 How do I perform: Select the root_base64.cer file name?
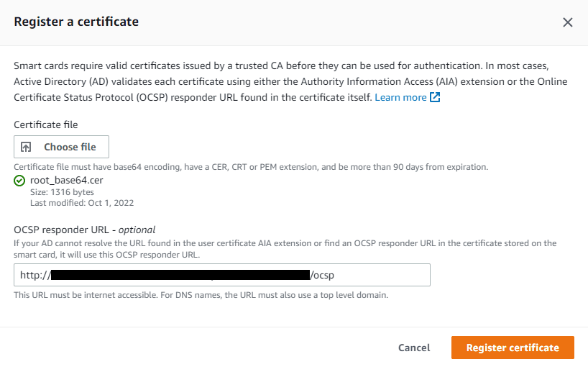67,180
